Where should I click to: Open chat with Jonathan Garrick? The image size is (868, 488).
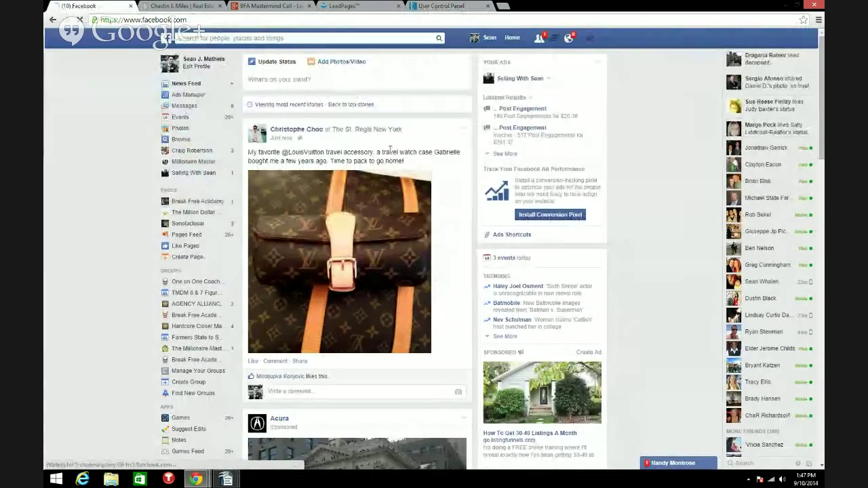click(x=766, y=148)
